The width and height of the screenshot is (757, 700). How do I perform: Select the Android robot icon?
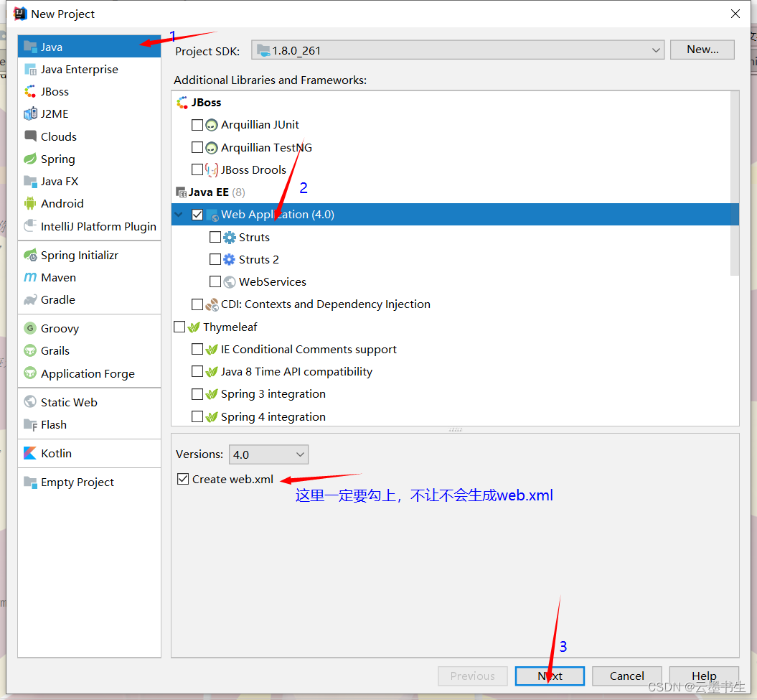[x=30, y=203]
